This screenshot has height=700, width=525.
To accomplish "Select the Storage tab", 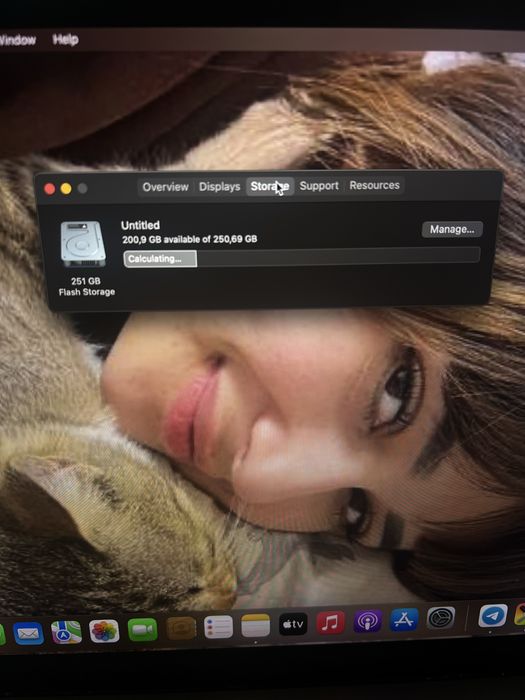I will (270, 186).
